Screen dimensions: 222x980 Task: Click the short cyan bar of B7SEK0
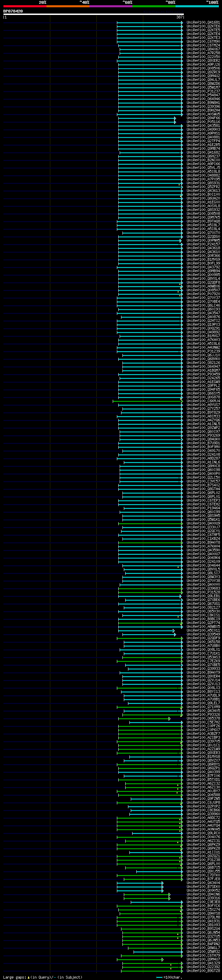click(140, 886)
